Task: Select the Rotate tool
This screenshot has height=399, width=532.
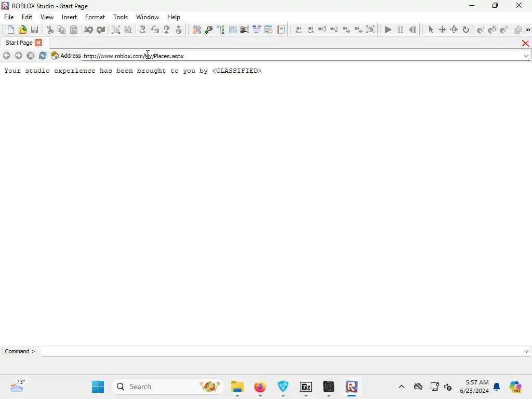Action: point(466,30)
